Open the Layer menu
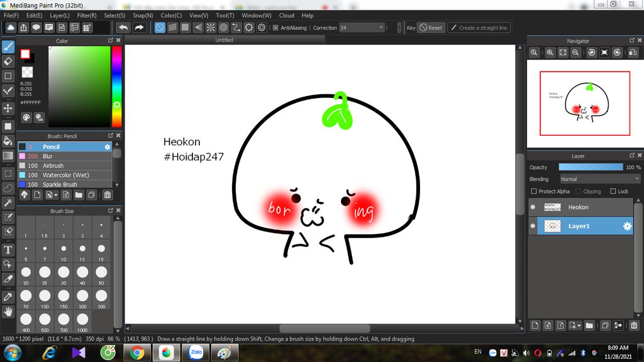The height and width of the screenshot is (362, 644). [60, 16]
